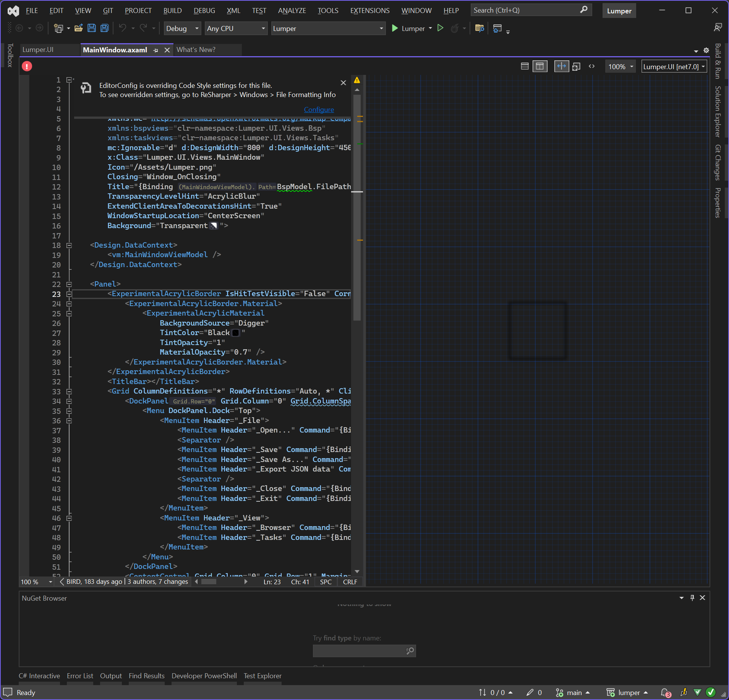Switch designer to code-only view

(592, 66)
